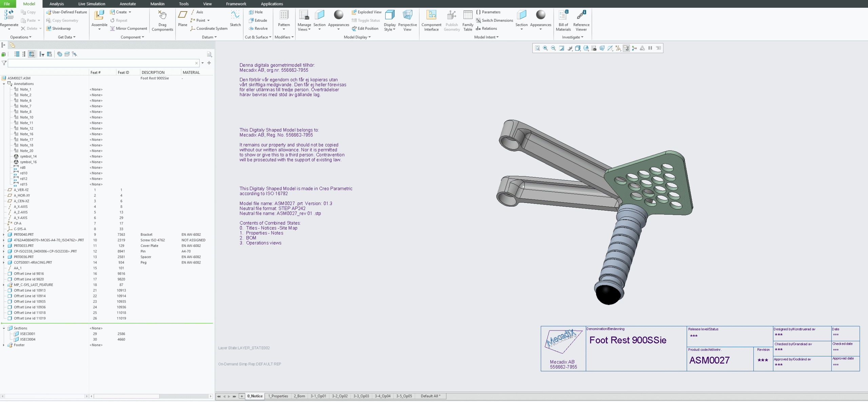
Task: Switch to the Annotate ribbon tab
Action: [127, 4]
